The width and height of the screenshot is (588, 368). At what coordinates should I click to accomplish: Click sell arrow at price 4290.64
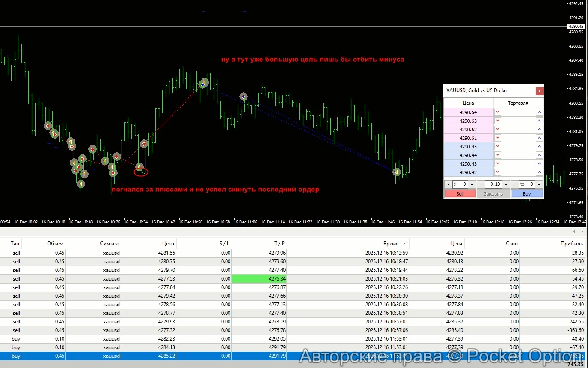(498, 112)
